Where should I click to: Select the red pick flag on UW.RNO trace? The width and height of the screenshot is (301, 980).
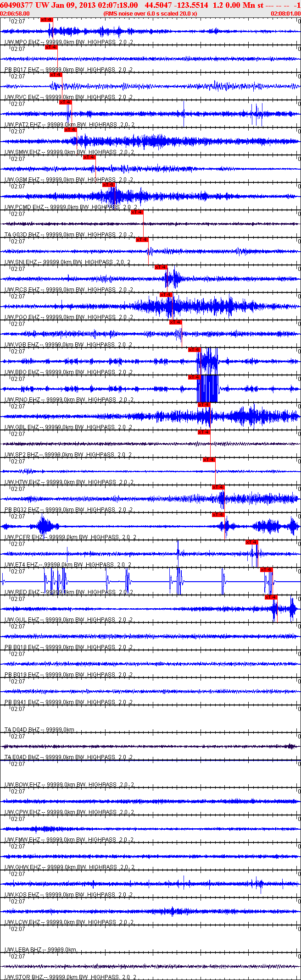pos(195,377)
